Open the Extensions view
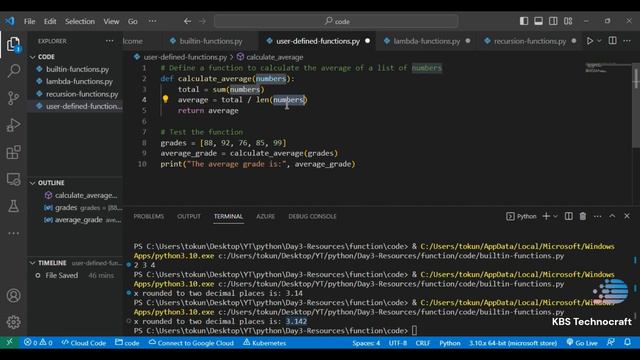This screenshot has height=360, width=640. coord(13,152)
